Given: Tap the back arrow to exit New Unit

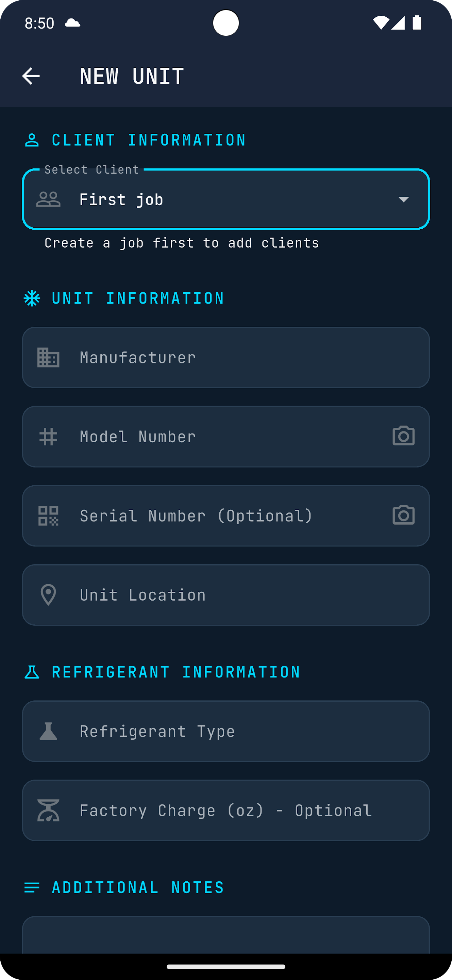Looking at the screenshot, I should pyautogui.click(x=32, y=76).
